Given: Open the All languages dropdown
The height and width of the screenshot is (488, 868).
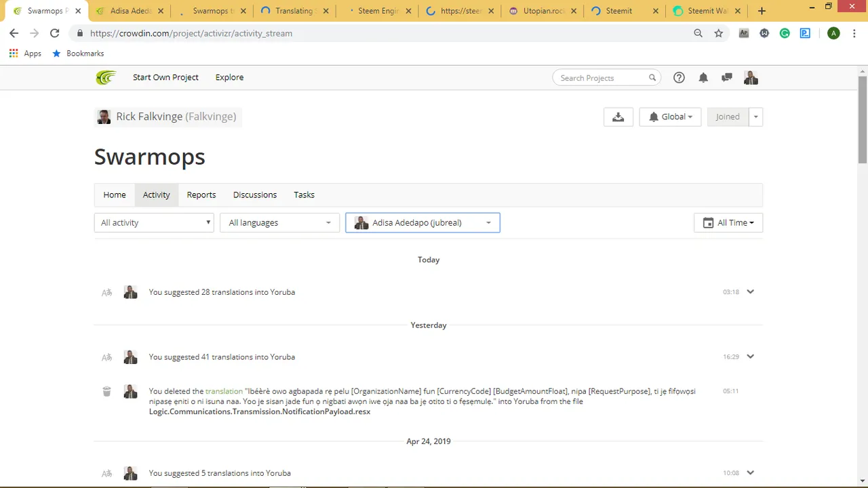Looking at the screenshot, I should coord(279,222).
